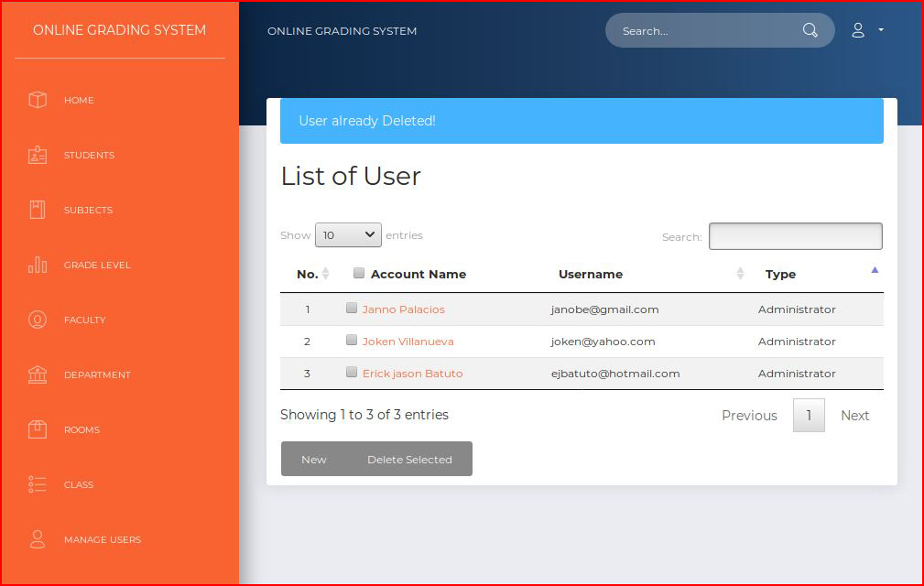Select GRADE LEVEL menu item
Viewport: 924px width, 586px height.
point(97,265)
